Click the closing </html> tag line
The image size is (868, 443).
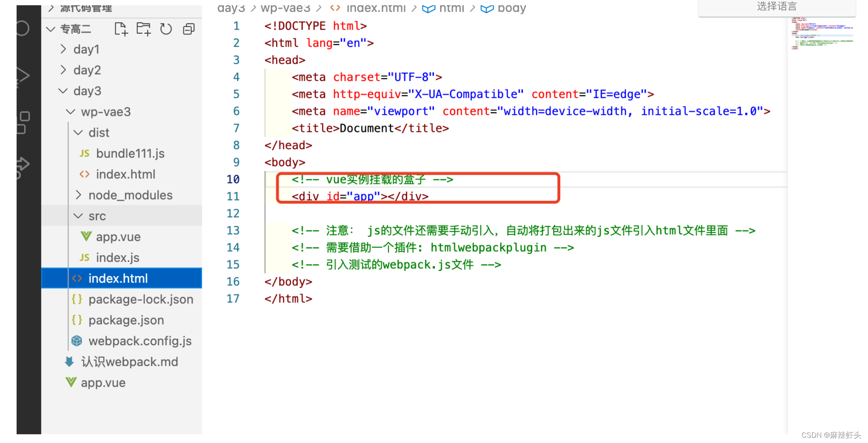[288, 298]
